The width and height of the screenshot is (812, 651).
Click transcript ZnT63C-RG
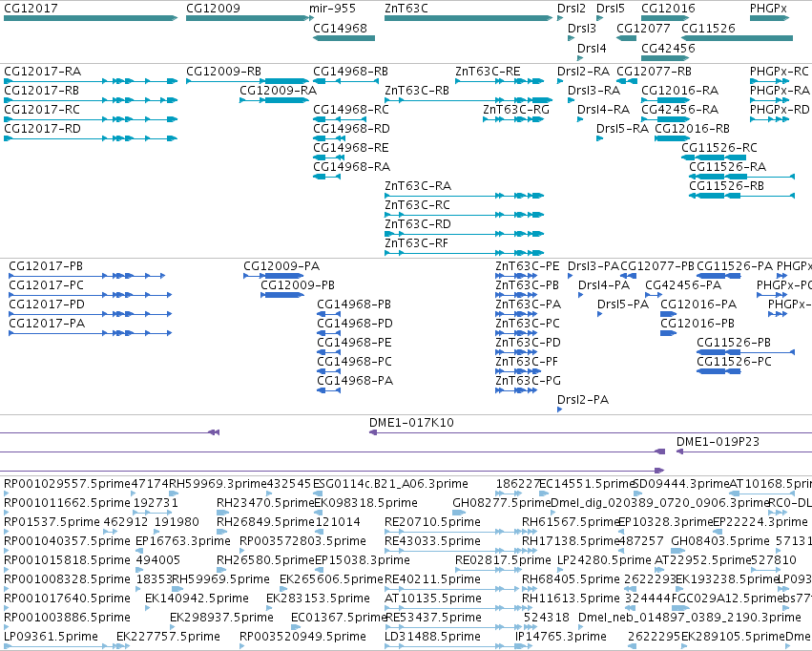[513, 119]
